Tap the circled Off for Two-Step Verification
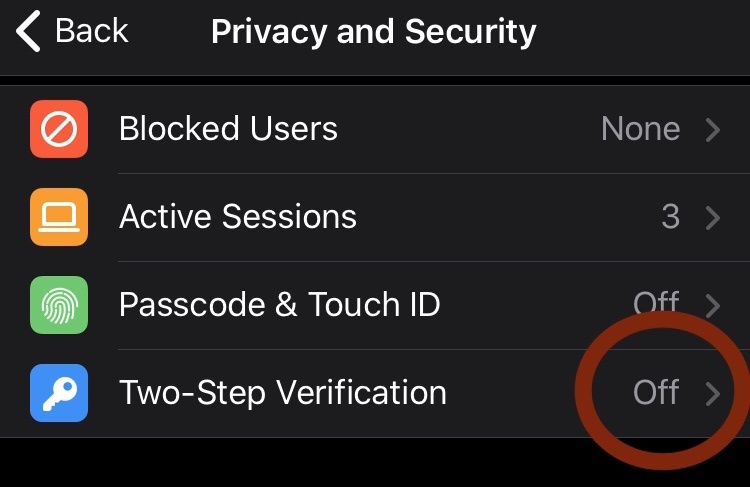 (656, 392)
